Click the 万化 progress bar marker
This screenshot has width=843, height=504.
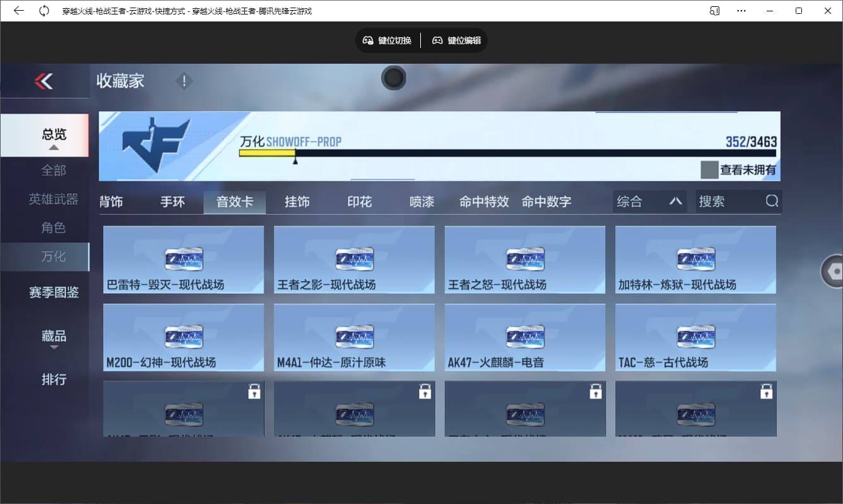pyautogui.click(x=295, y=160)
